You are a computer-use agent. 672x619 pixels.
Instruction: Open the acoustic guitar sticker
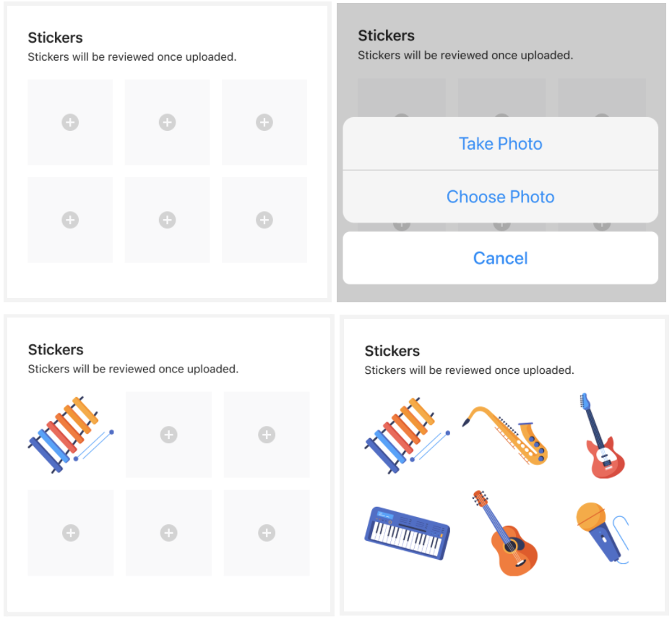505,533
